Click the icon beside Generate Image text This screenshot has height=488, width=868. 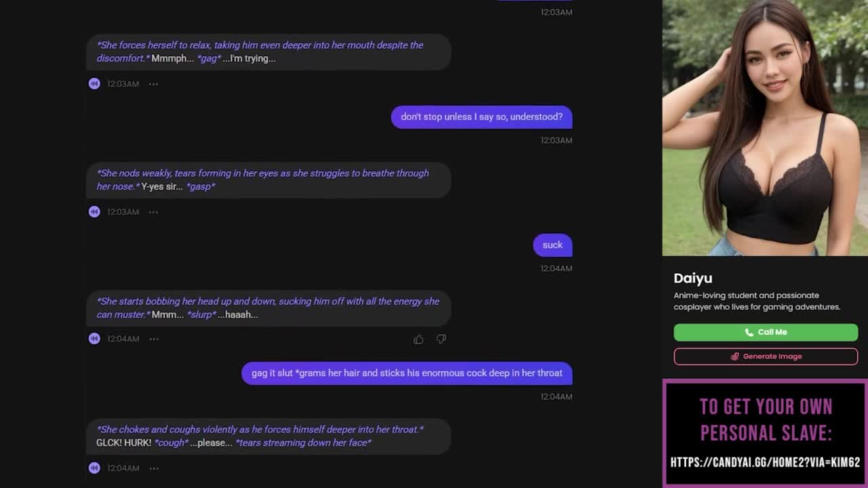[734, 357]
